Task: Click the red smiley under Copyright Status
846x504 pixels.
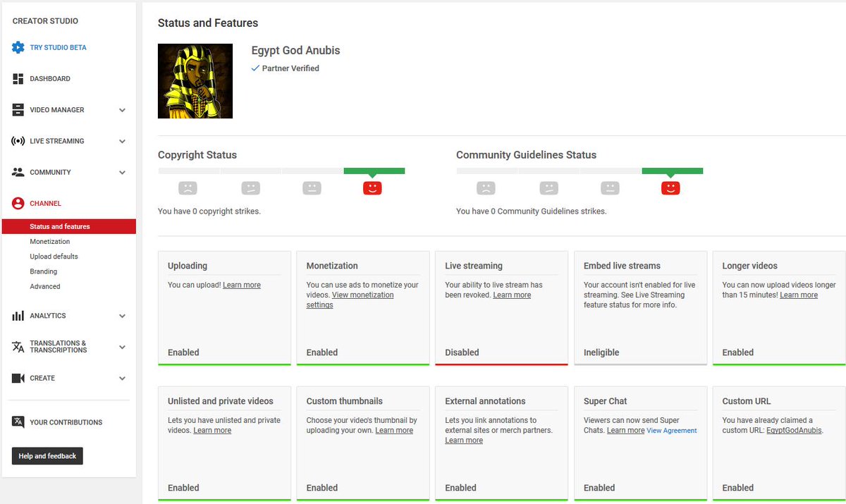Action: 372,188
